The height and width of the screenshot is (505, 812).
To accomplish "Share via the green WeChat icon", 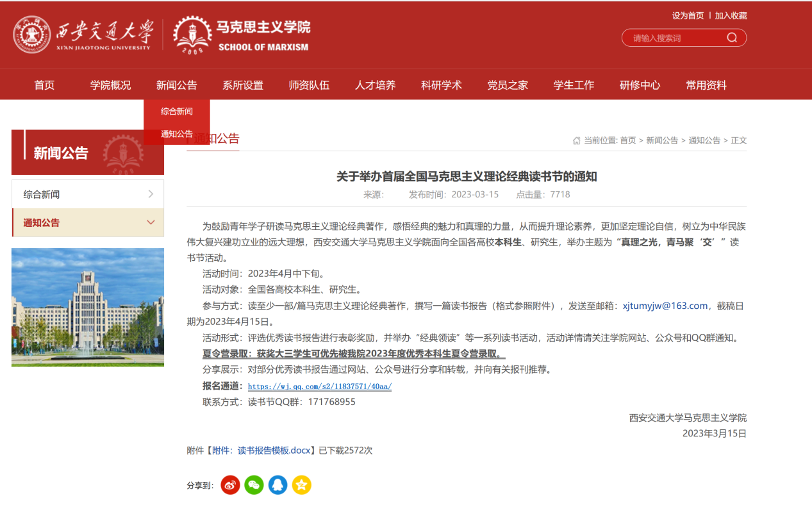I will click(x=254, y=485).
